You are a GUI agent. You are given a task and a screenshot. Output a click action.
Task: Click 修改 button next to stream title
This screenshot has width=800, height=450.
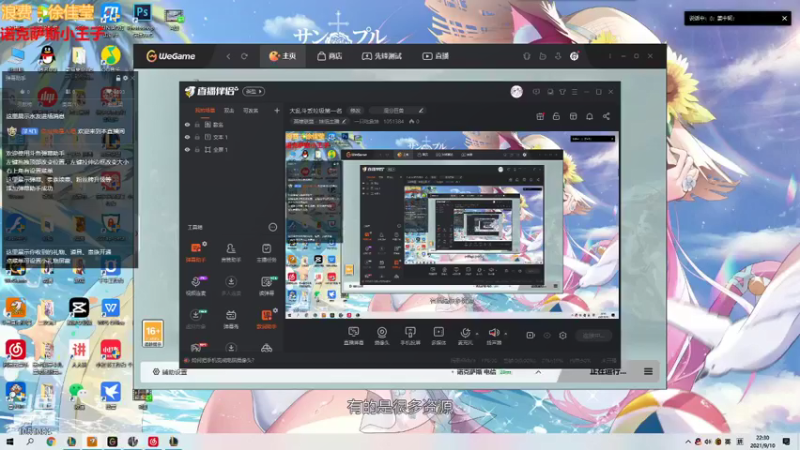[355, 110]
